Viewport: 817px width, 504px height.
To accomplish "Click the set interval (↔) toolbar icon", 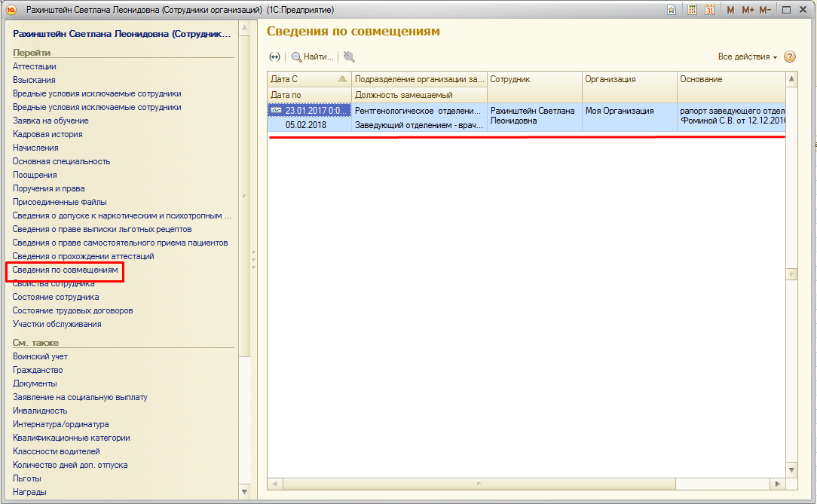I will tap(274, 57).
